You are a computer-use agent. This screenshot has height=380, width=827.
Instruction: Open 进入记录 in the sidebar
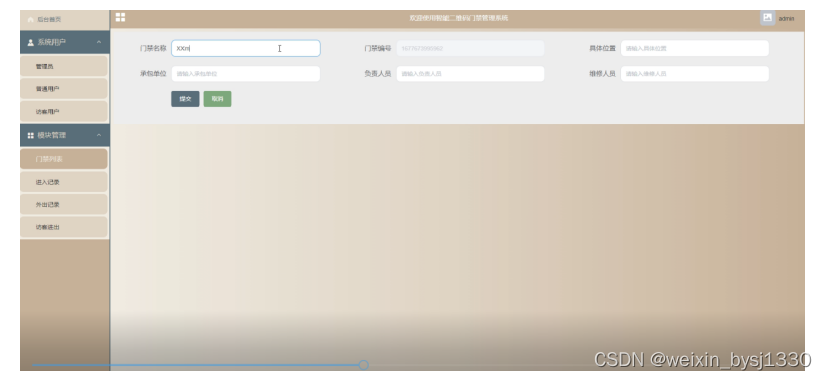tap(64, 182)
